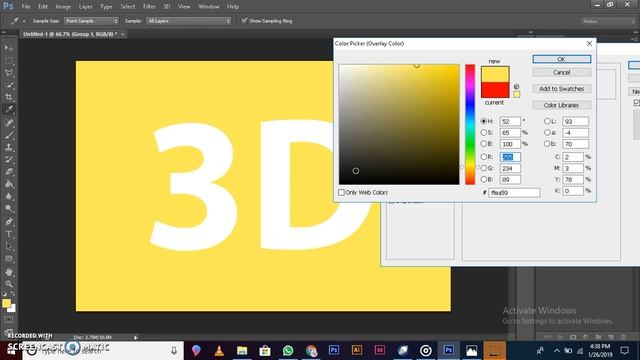Select the Move tool
Screen dimensions: 640x360
(9, 48)
